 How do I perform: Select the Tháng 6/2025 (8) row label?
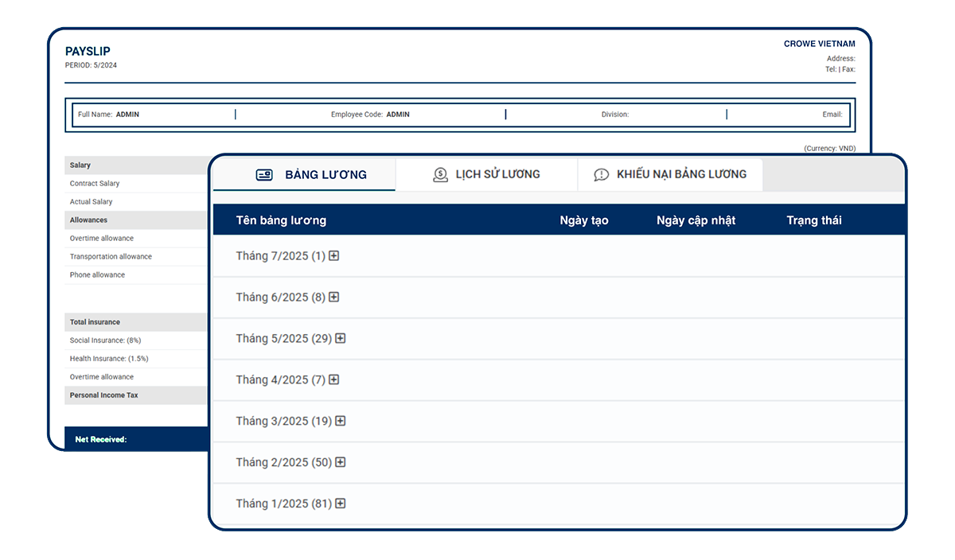tap(281, 297)
